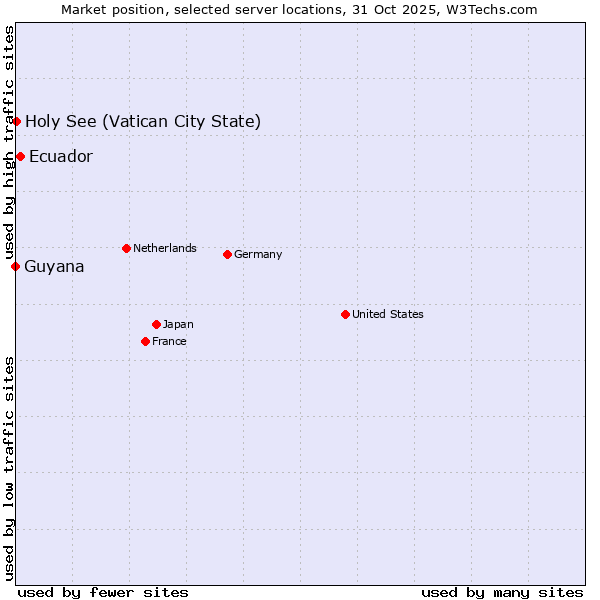The height and width of the screenshot is (600, 600).
Task: Click the red diamond next to Ecuador
Action: pos(20,156)
